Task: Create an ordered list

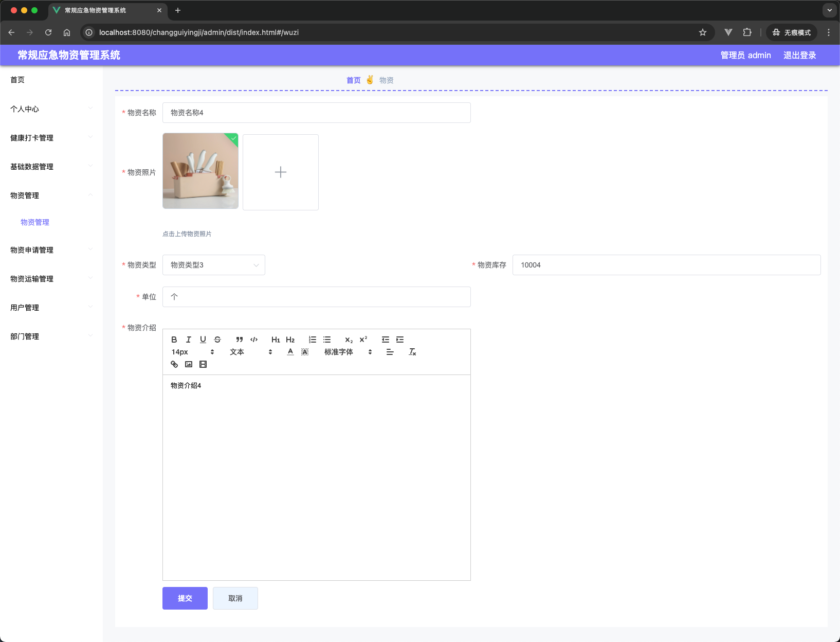Action: 313,340
